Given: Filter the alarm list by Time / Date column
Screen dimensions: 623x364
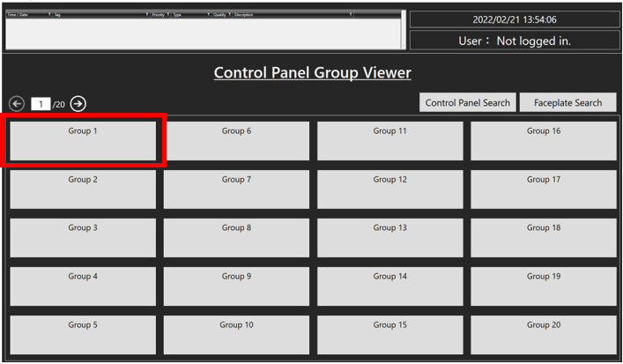Looking at the screenshot, I should coord(49,15).
